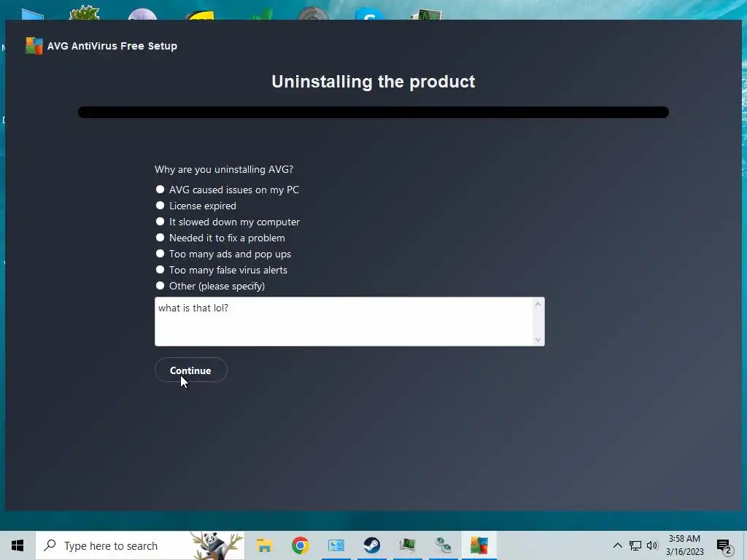Image resolution: width=747 pixels, height=560 pixels.
Task: Open the Action Center notifications icon
Action: [724, 547]
